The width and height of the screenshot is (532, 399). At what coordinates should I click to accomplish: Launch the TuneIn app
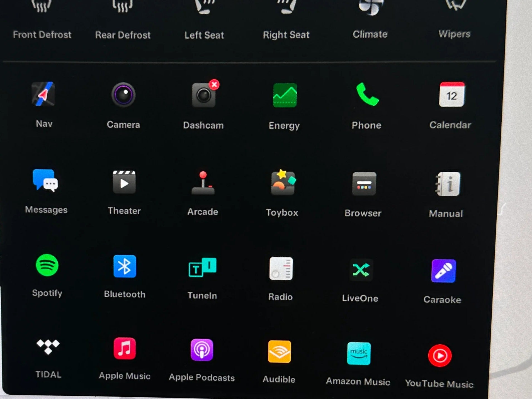click(x=202, y=267)
